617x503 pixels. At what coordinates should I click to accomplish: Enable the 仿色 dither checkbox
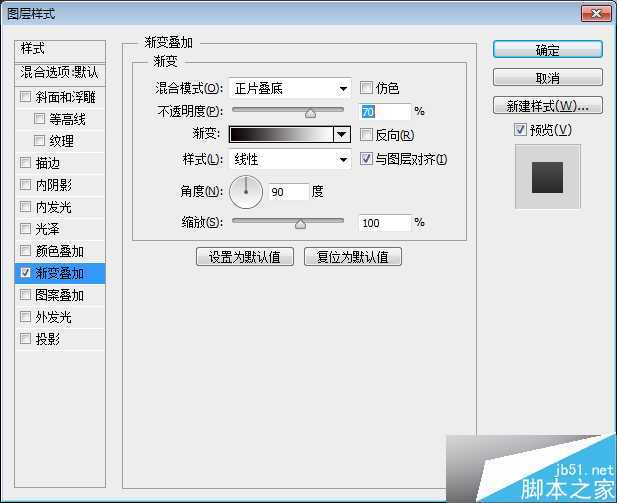coord(367,88)
